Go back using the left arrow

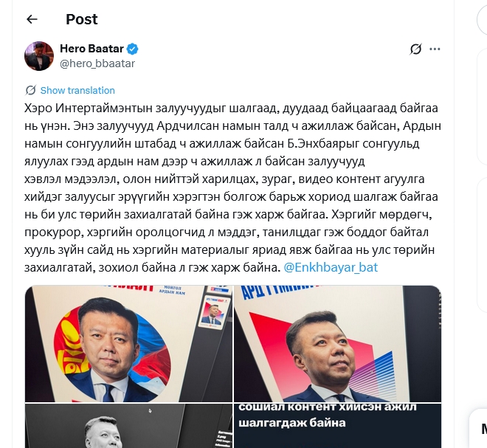(x=32, y=19)
